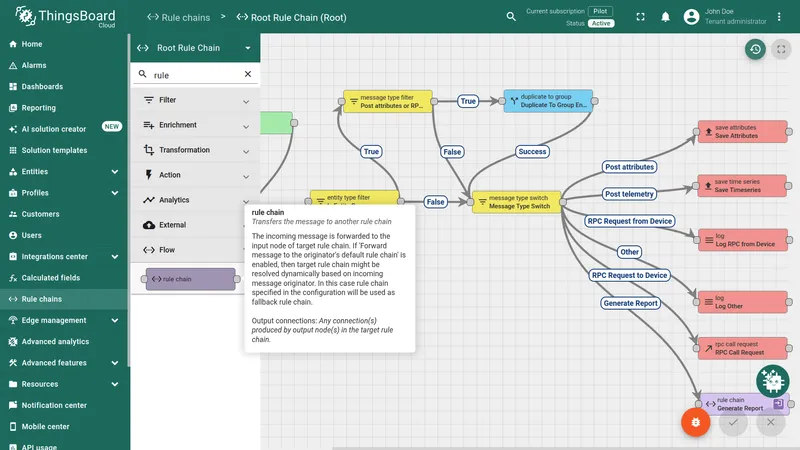Select Rule chains in the sidebar
800x450 pixels.
tap(64, 299)
